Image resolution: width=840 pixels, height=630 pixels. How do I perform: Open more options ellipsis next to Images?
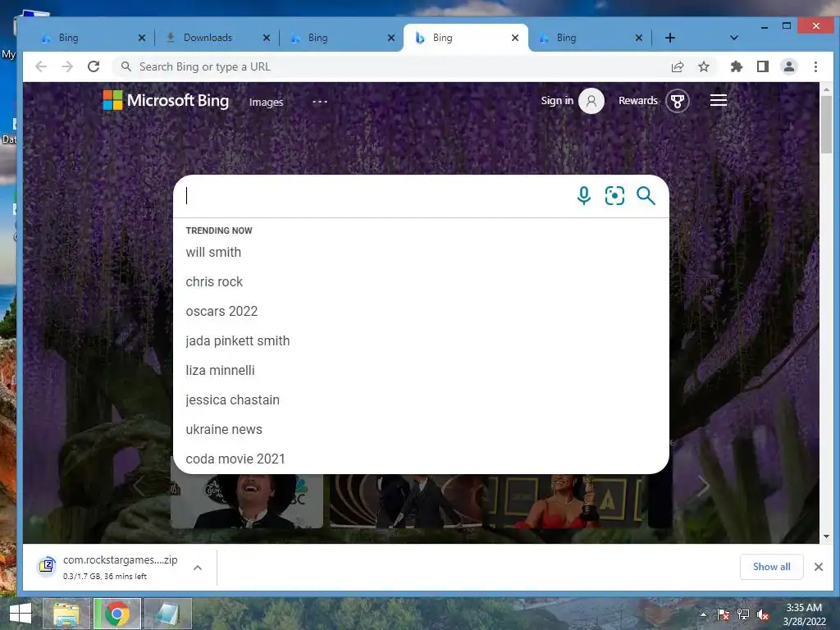(x=320, y=102)
